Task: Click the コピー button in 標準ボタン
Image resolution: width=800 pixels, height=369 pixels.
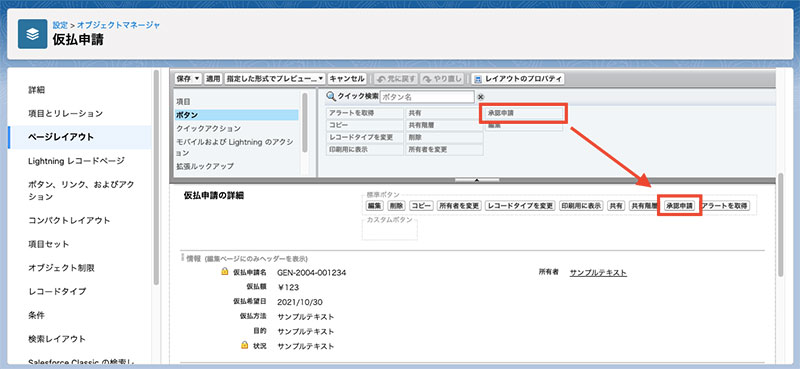Action: pos(421,206)
